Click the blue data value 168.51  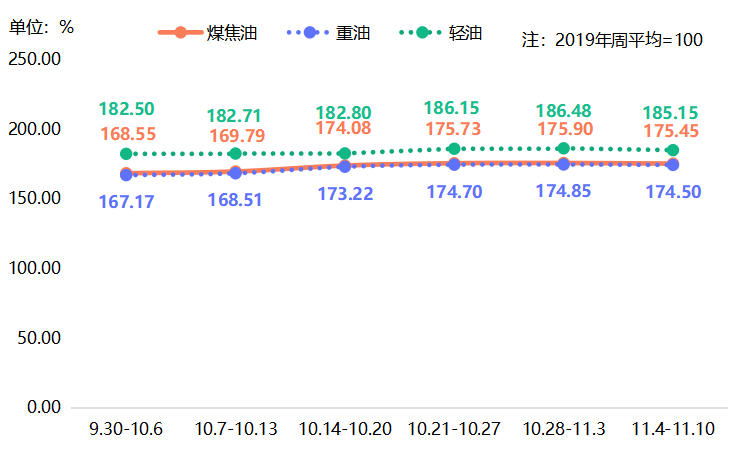click(x=235, y=200)
